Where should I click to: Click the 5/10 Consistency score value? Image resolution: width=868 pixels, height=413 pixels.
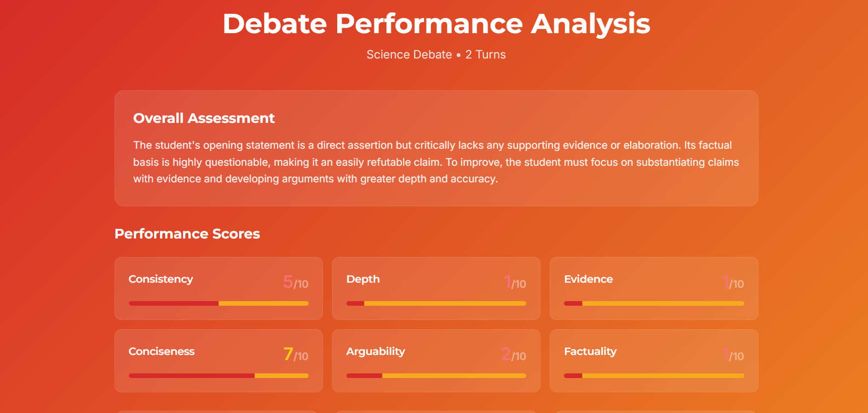coord(295,282)
